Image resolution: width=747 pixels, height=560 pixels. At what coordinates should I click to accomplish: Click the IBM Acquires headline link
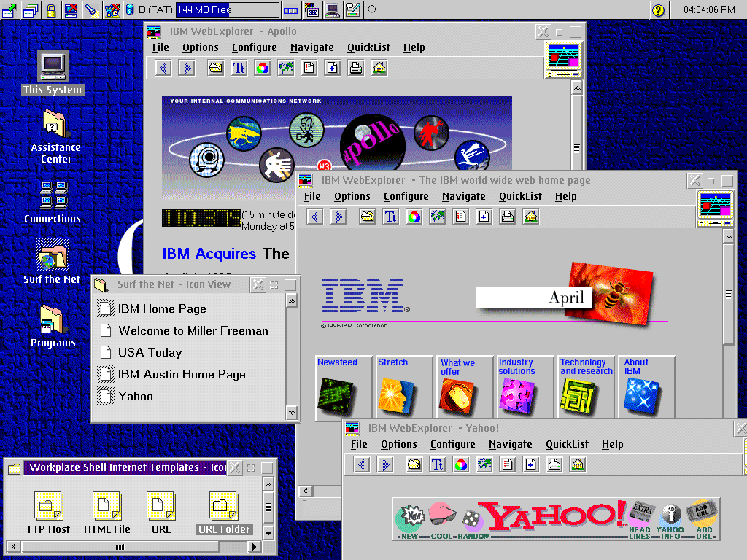click(209, 254)
